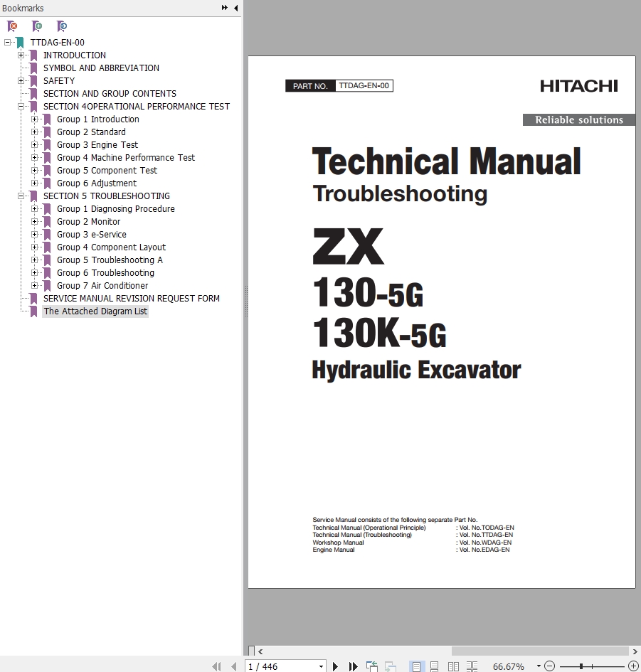Viewport: 641px width, 672px height.
Task: Select single page view layout
Action: [x=416, y=666]
